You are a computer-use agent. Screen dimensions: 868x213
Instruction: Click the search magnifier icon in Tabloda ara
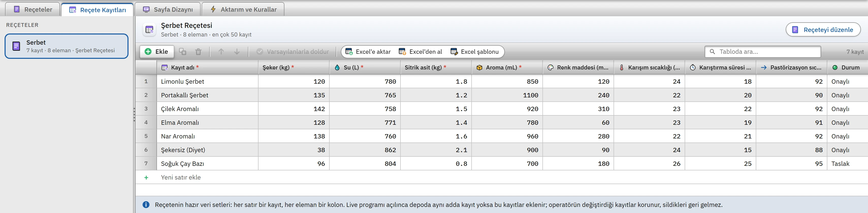(712, 51)
